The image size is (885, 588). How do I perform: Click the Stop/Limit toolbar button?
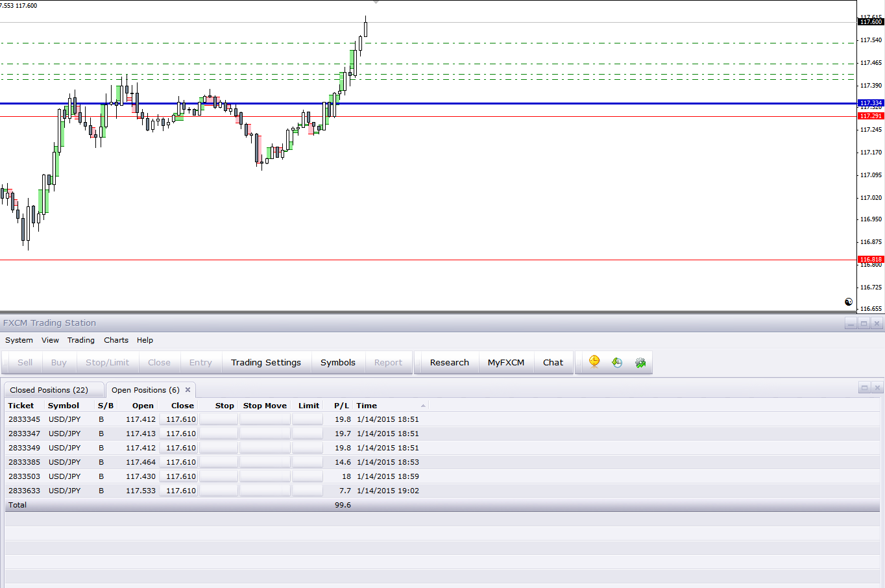click(x=108, y=363)
